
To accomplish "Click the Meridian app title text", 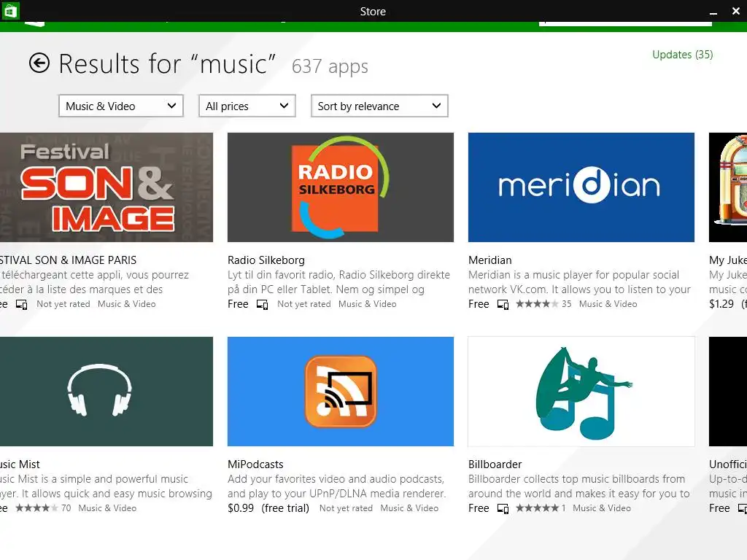I will tap(489, 260).
